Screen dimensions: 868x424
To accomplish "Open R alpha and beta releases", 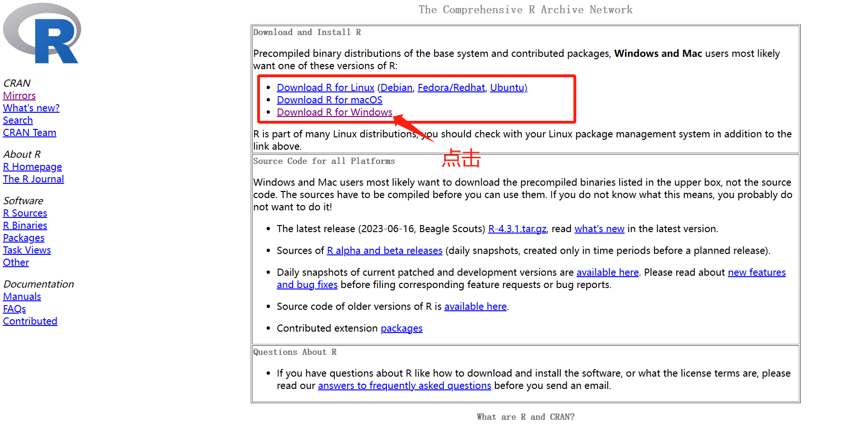I will [x=385, y=251].
